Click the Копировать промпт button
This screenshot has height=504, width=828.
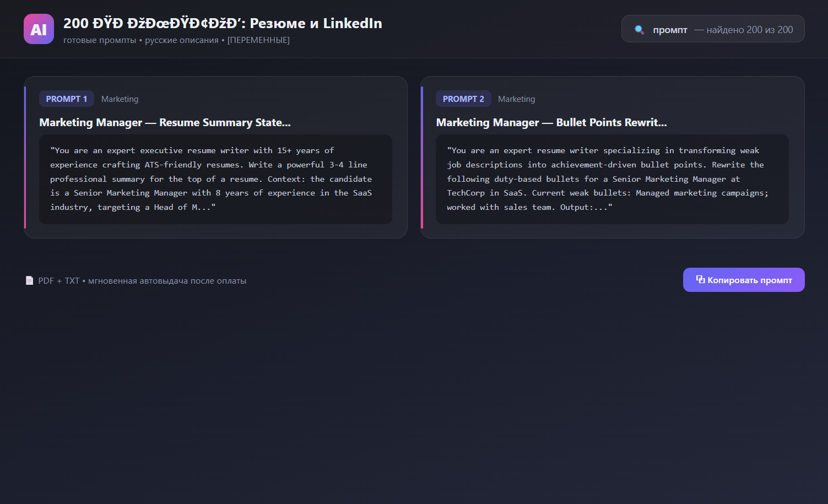click(x=744, y=280)
